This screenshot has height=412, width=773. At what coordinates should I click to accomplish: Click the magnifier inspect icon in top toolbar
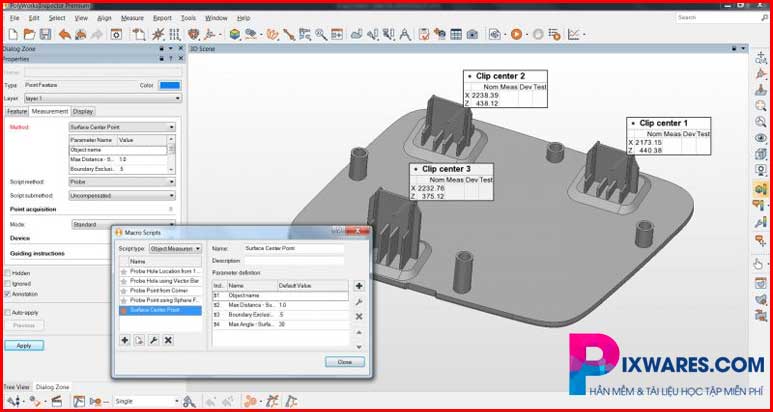pyautogui.click(x=321, y=34)
